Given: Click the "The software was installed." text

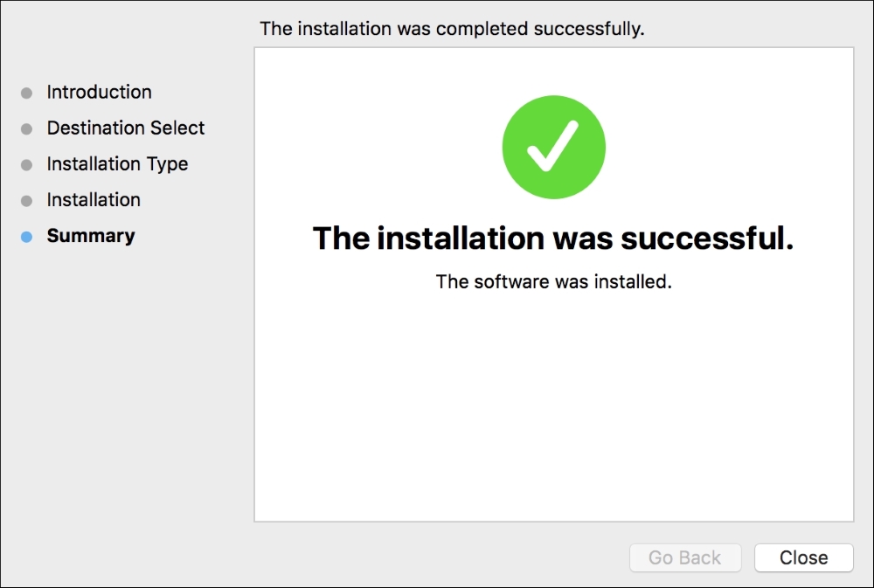Looking at the screenshot, I should coord(553,282).
